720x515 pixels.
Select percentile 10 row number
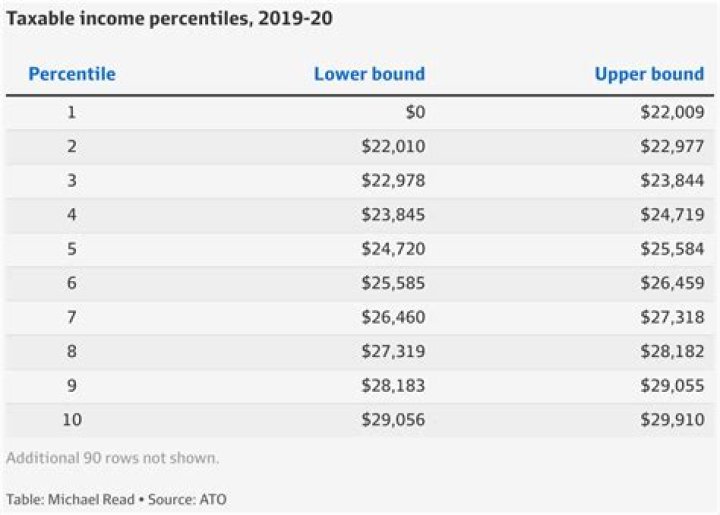click(x=71, y=420)
